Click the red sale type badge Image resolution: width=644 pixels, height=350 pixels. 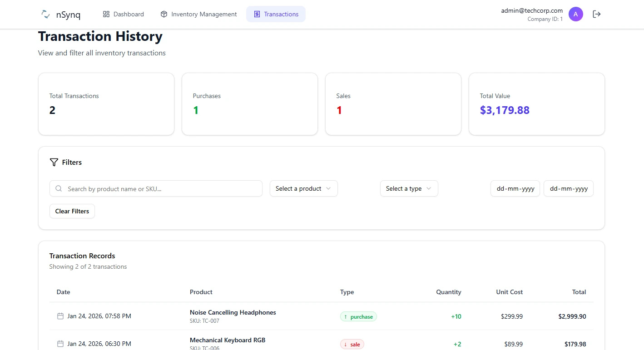(352, 345)
